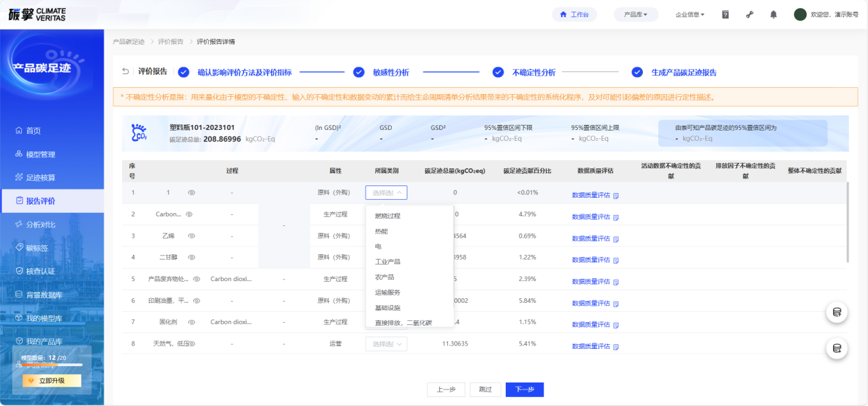
Task: Click the 模型数量 usage progress bar
Action: [51, 365]
